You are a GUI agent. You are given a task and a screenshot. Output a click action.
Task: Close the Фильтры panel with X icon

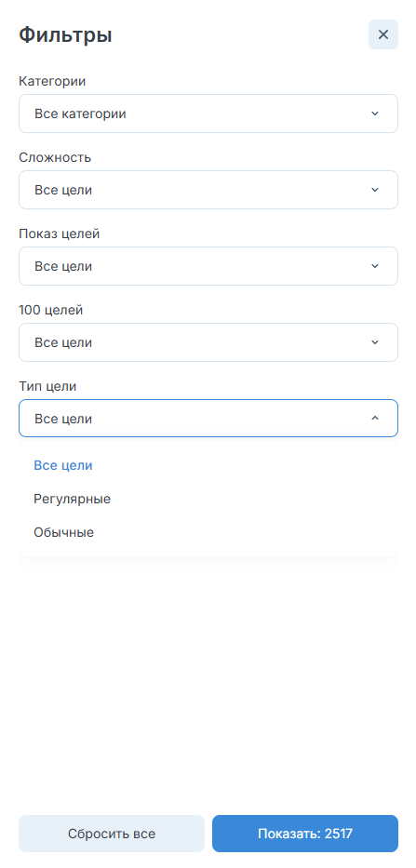click(383, 34)
